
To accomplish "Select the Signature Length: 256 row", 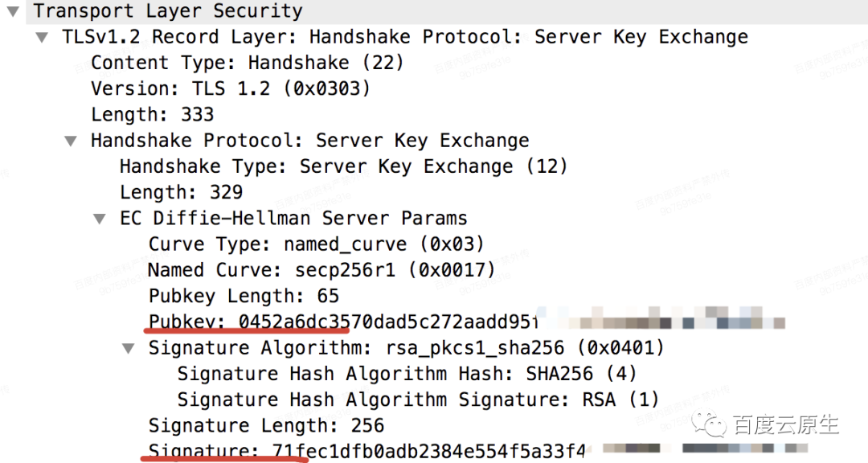I will pyautogui.click(x=266, y=425).
